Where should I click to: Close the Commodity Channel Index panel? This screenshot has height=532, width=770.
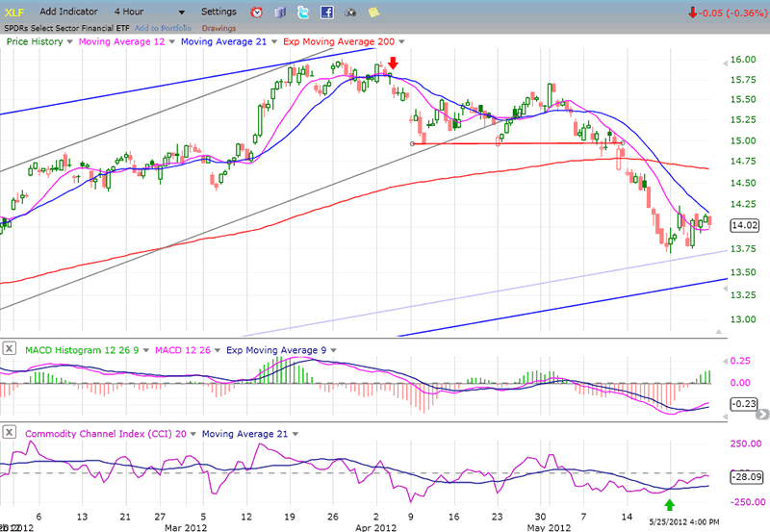tap(10, 434)
